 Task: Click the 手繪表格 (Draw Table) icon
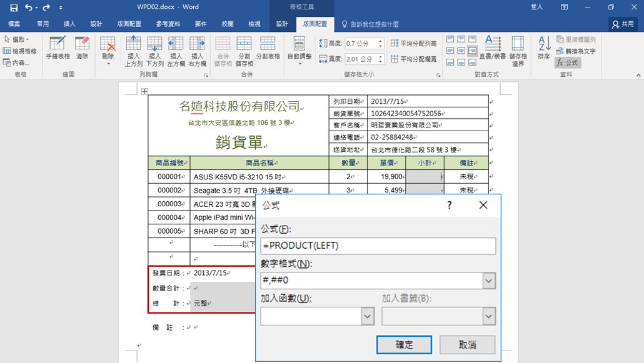point(58,47)
